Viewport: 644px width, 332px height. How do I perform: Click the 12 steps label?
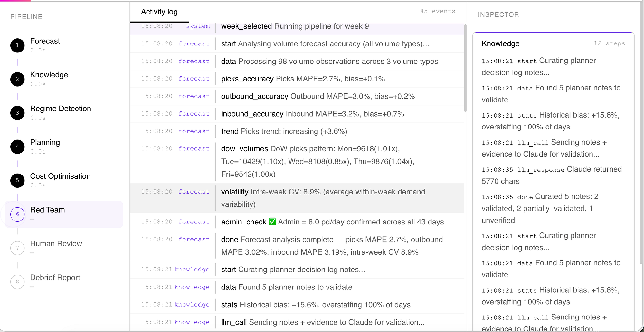coord(609,43)
